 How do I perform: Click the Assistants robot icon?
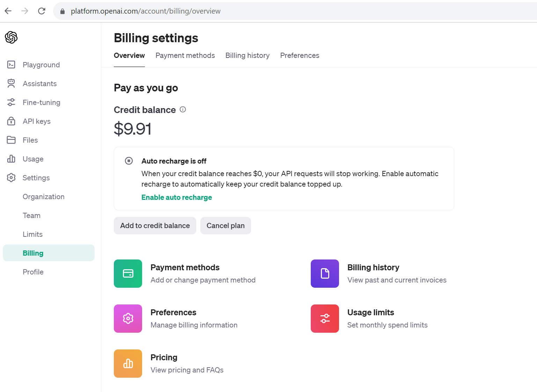(x=11, y=83)
